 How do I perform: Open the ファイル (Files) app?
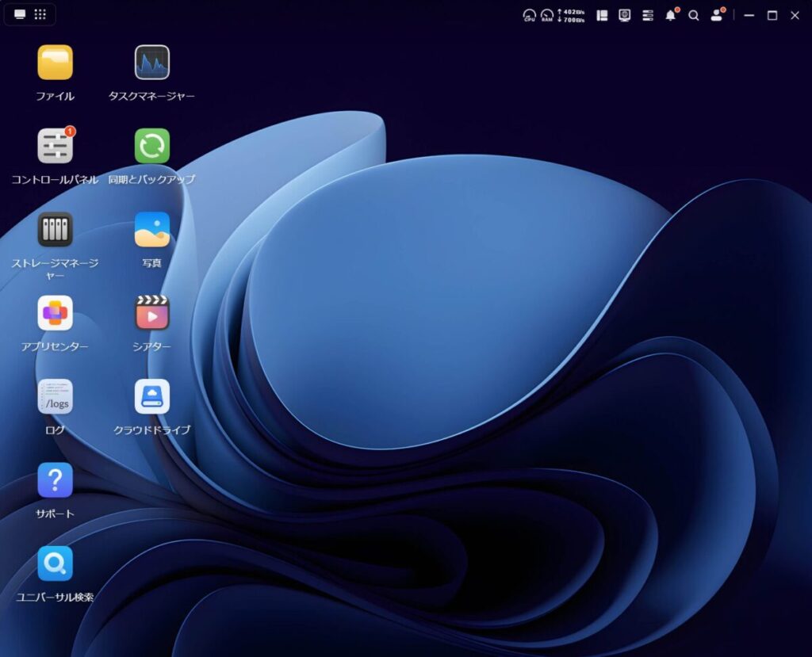click(55, 63)
